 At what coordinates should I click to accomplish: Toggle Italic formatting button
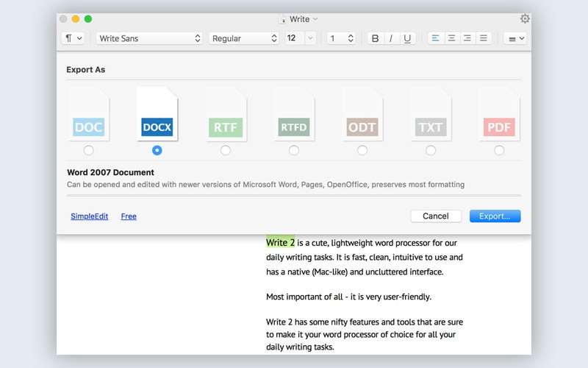point(391,38)
